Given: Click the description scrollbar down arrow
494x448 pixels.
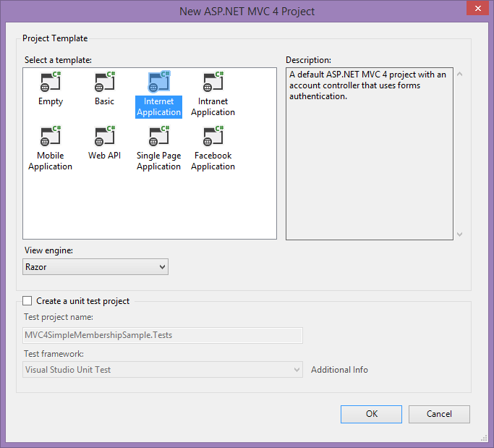Looking at the screenshot, I should [459, 234].
